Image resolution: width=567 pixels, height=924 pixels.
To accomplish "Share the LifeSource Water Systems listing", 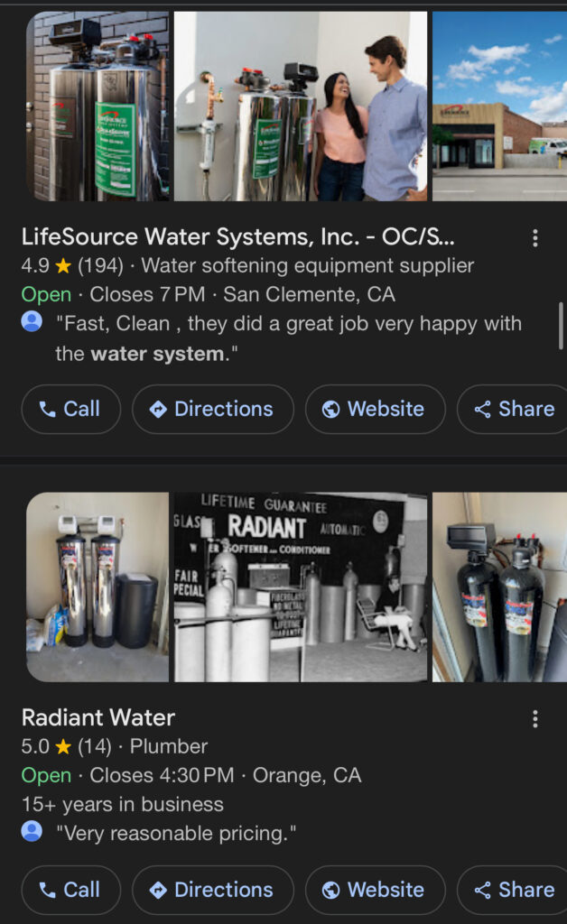I will 513,410.
